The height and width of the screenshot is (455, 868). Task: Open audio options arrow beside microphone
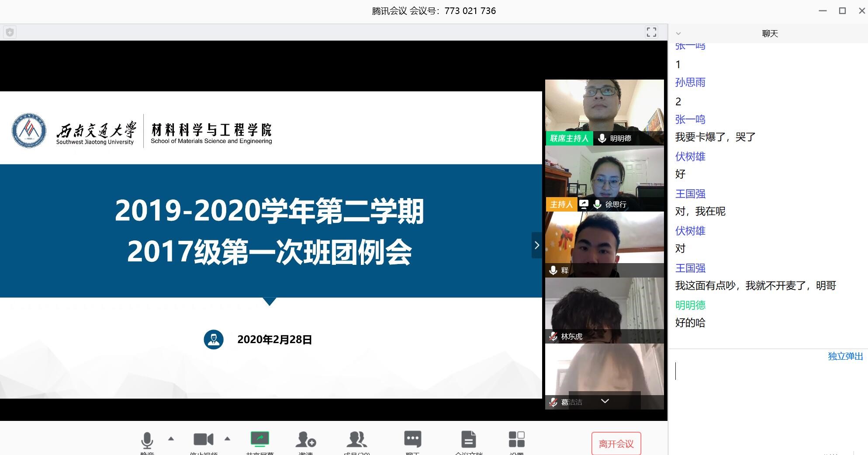171,438
